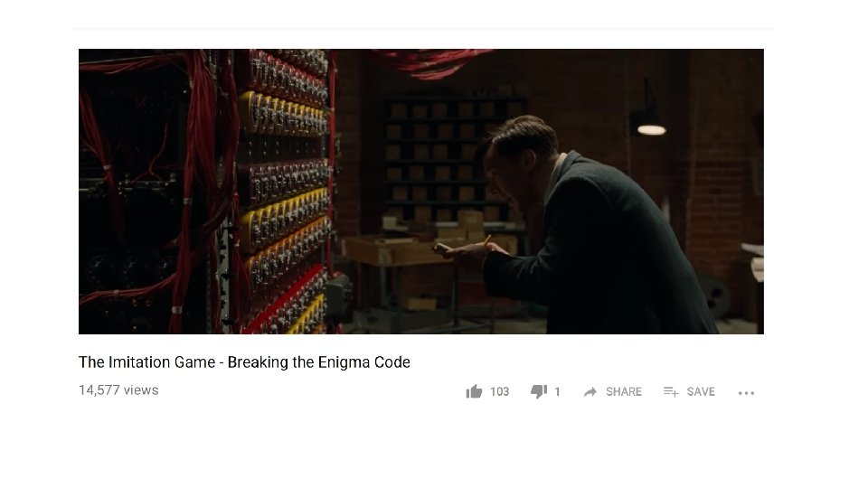Click the SHARE text label
The height and width of the screenshot is (488, 868).
[624, 391]
